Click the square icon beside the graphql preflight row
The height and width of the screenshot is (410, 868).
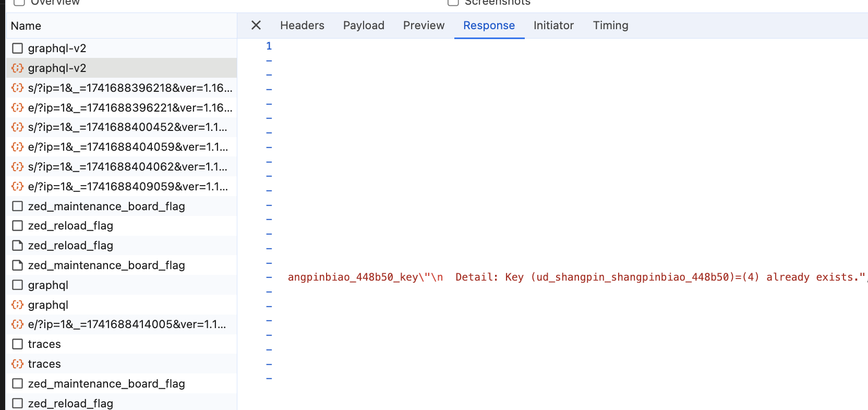17,285
